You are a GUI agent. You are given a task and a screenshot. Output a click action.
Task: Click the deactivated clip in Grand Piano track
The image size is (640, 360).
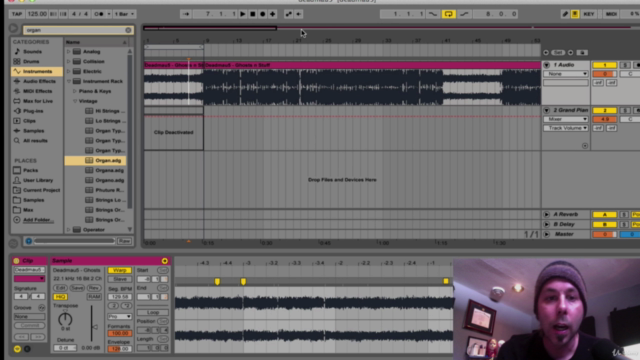173,132
